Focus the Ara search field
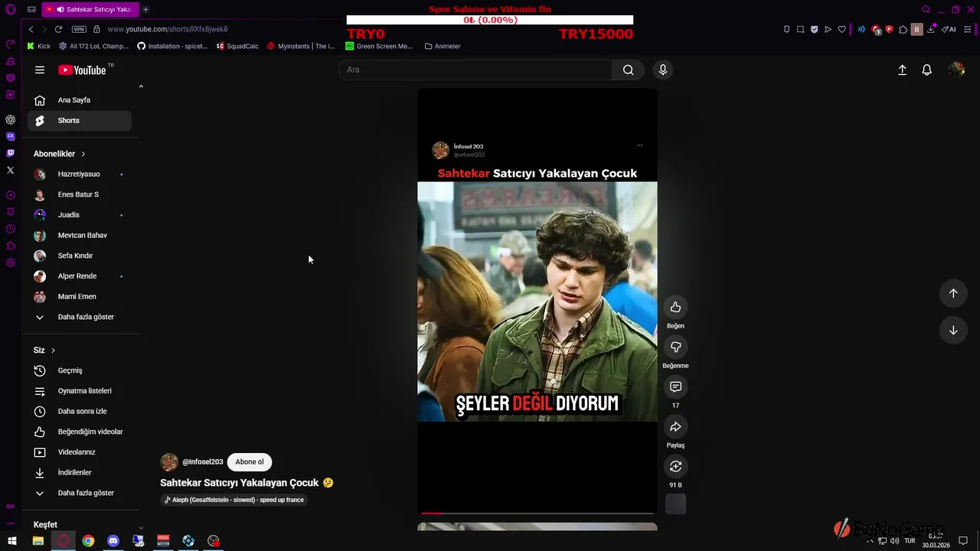 click(475, 70)
